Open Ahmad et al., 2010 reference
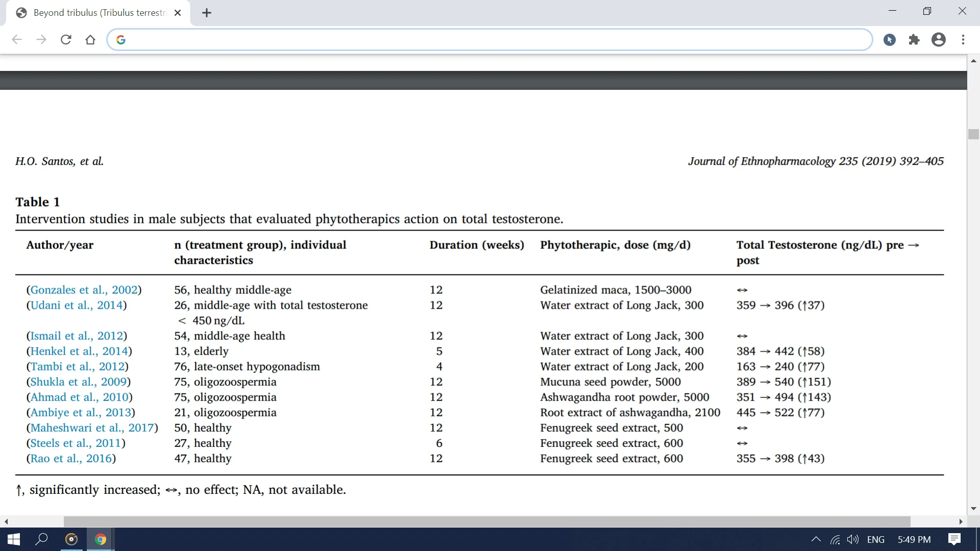The width and height of the screenshot is (980, 551). 80,397
